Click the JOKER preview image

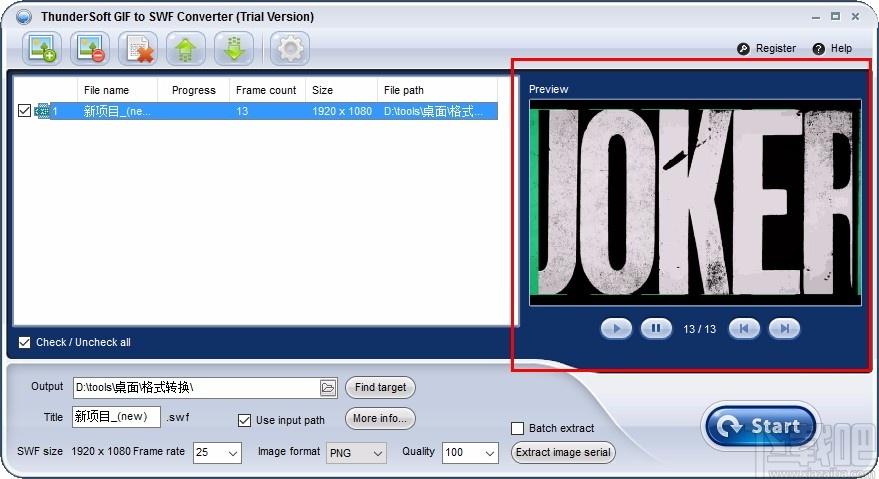(695, 202)
